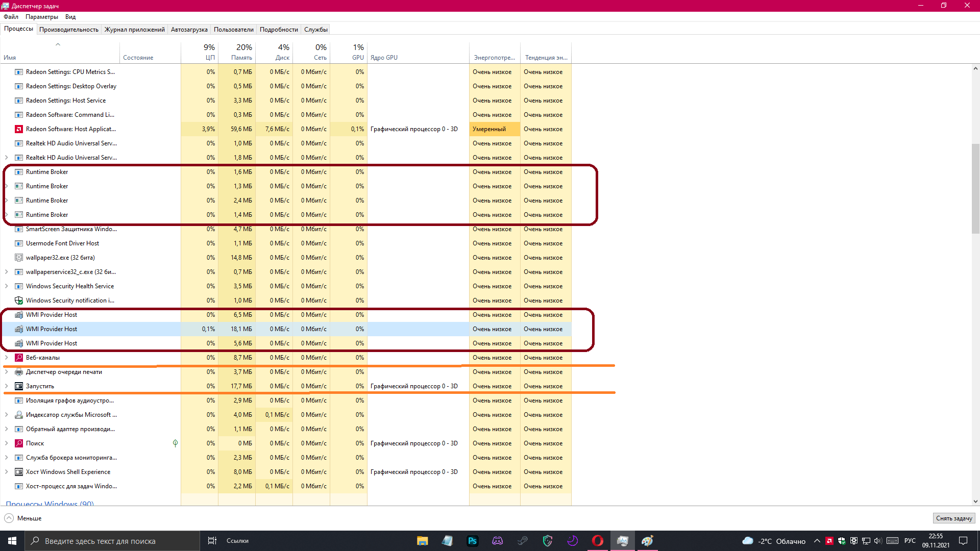The image size is (980, 551).
Task: Click the vertical scrollbar thumb
Action: point(975,189)
